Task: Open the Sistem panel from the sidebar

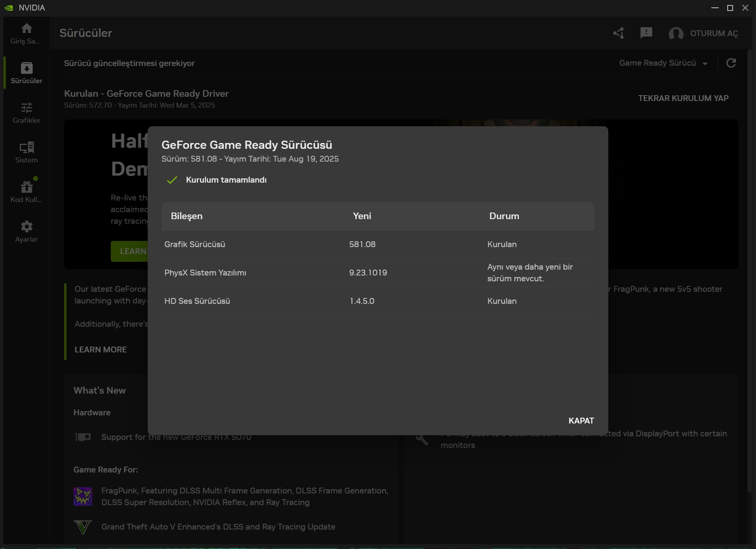Action: click(26, 152)
